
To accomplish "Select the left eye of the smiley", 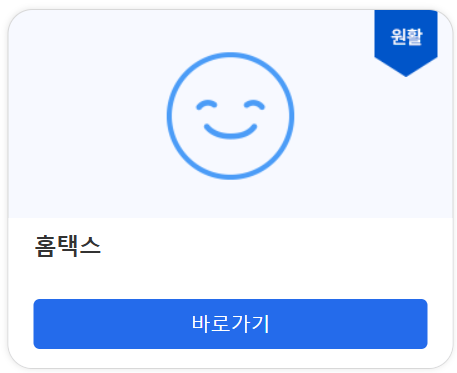I will tap(207, 105).
